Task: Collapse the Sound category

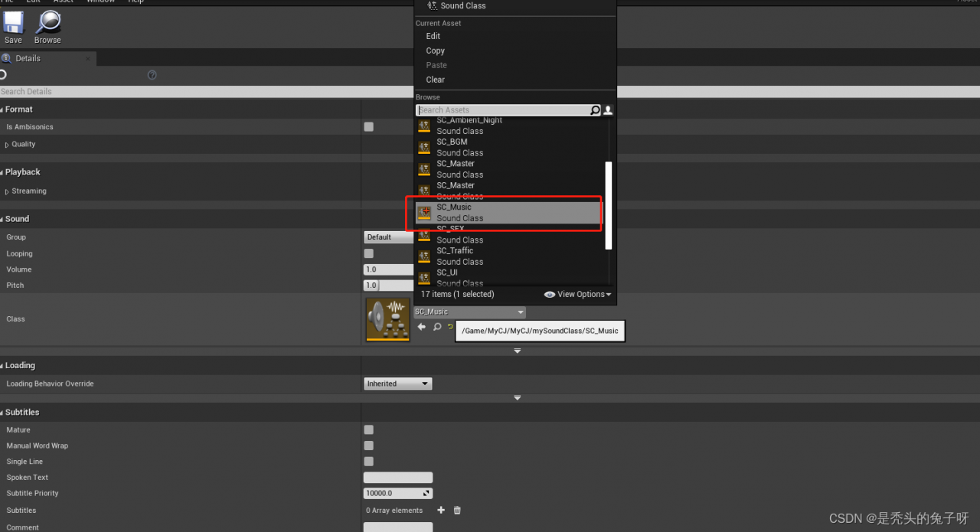Action: coord(2,219)
